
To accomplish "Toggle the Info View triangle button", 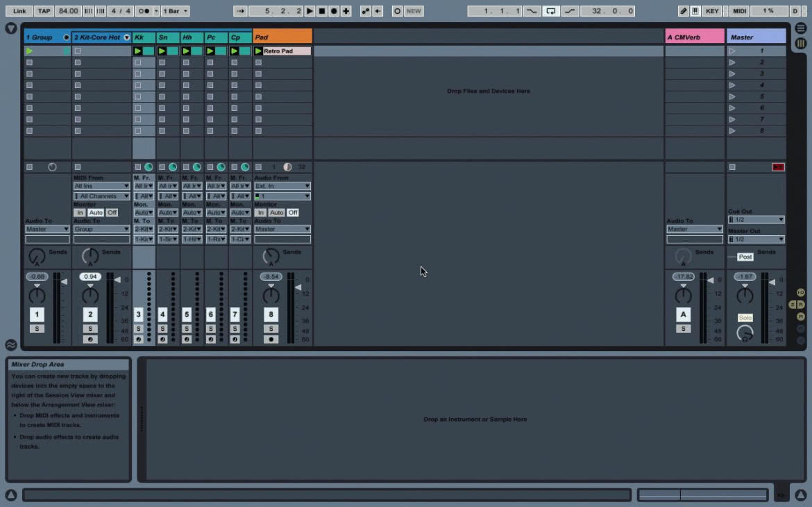I will [11, 495].
